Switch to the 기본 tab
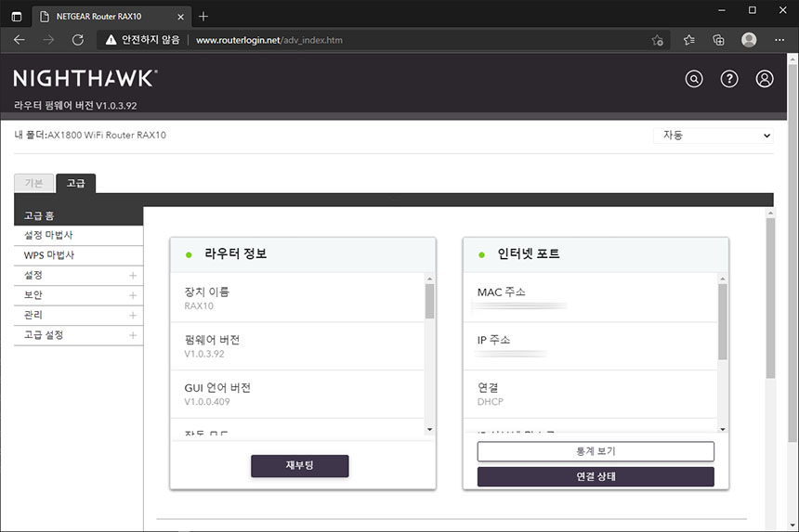This screenshot has width=799, height=532. [x=33, y=183]
